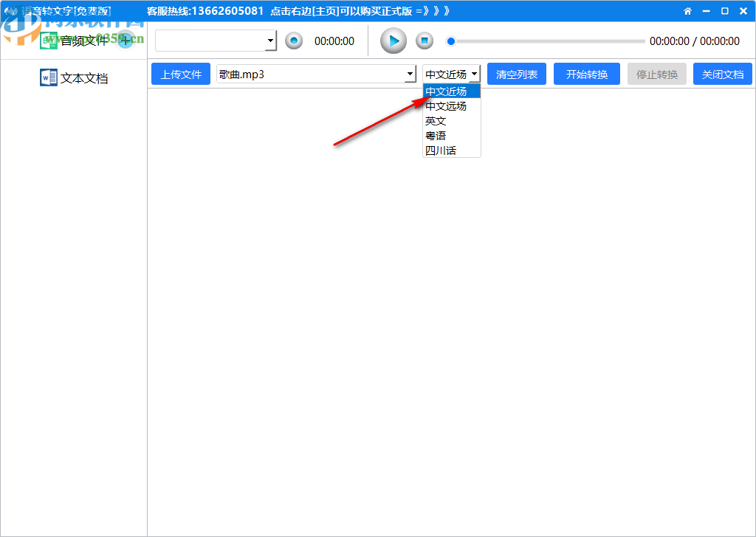Click the 关闭文档 button
Image resolution: width=756 pixels, height=537 pixels.
[x=722, y=75]
